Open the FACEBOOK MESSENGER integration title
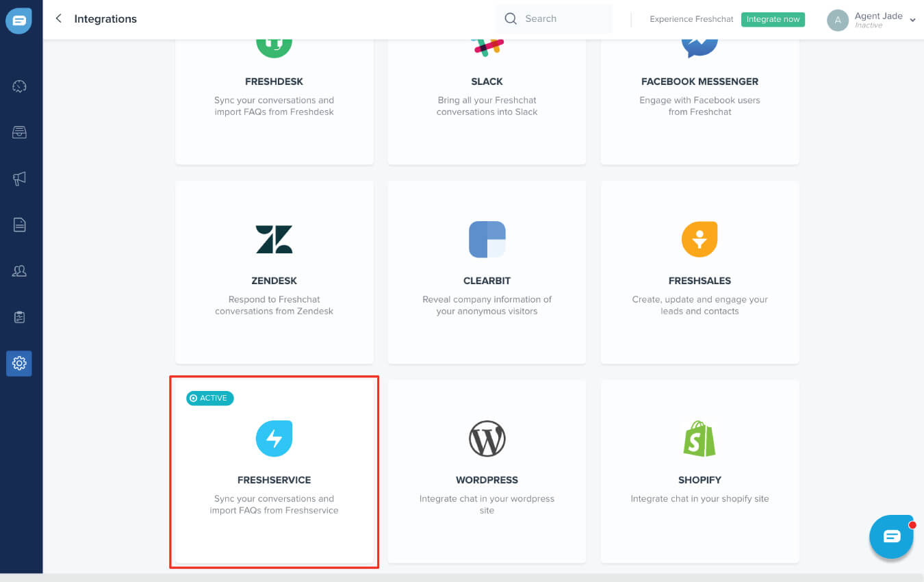Image resolution: width=924 pixels, height=582 pixels. 700,81
